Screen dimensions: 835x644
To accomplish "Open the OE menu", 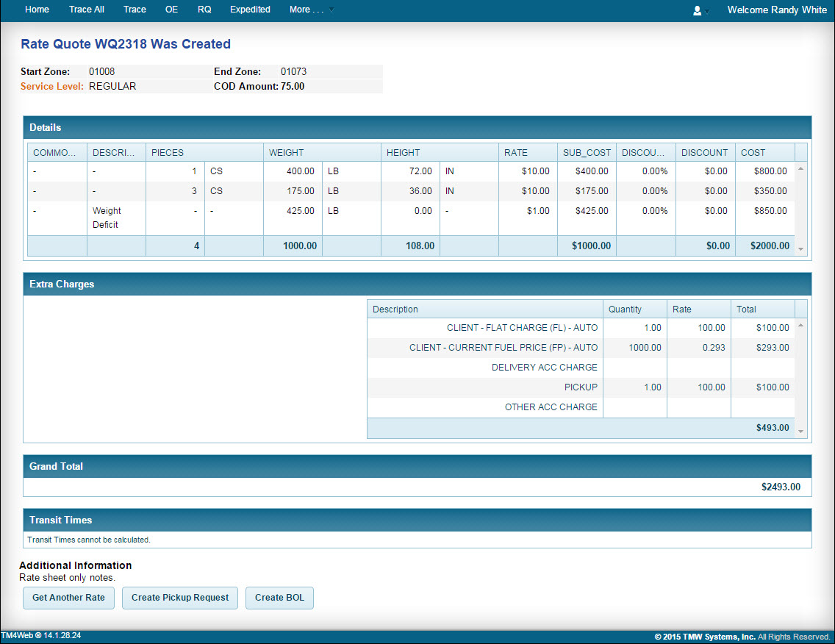I will click(172, 10).
